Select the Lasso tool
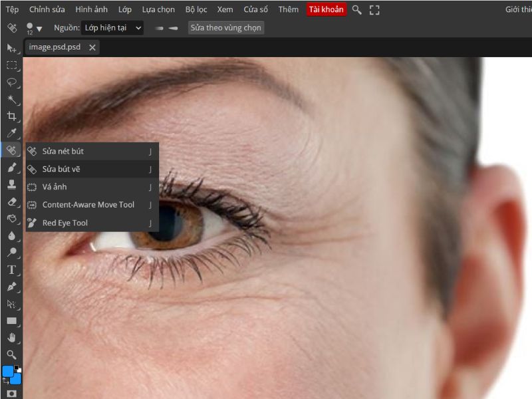This screenshot has height=399, width=532. click(11, 82)
